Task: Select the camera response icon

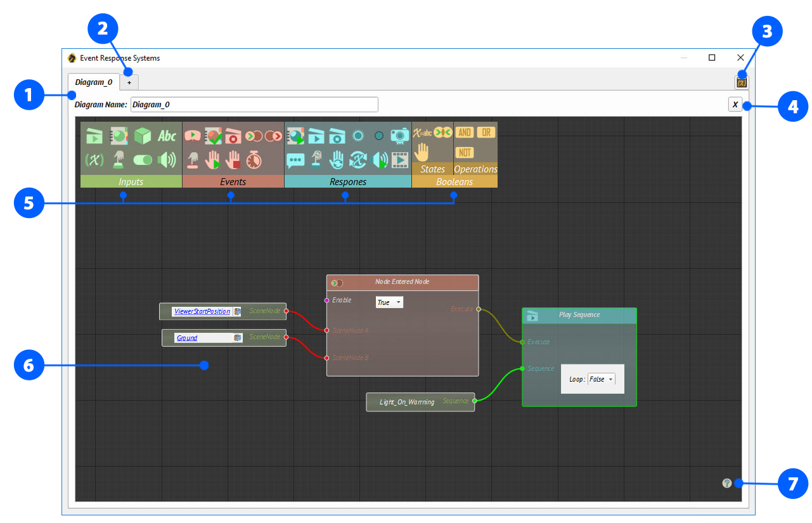Action: click(399, 136)
